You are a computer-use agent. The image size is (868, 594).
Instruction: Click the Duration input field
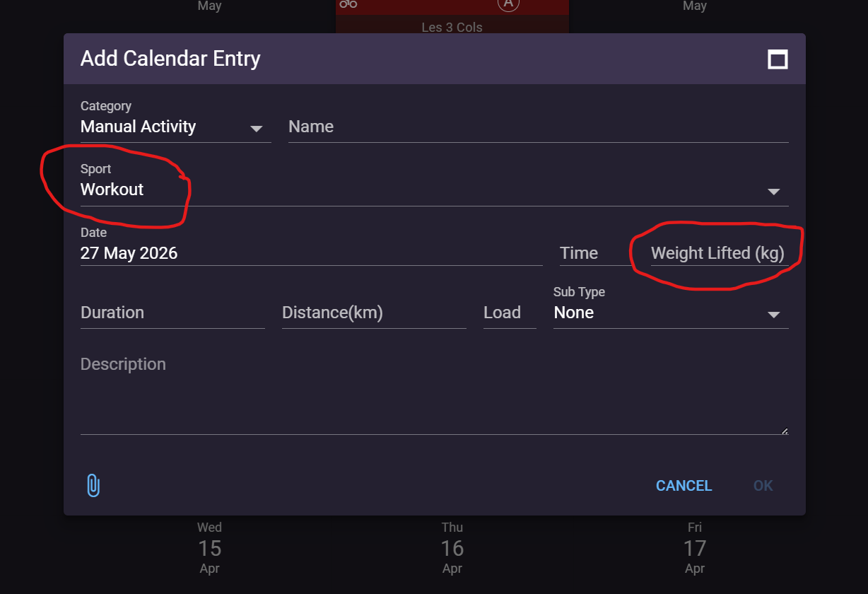(x=172, y=313)
